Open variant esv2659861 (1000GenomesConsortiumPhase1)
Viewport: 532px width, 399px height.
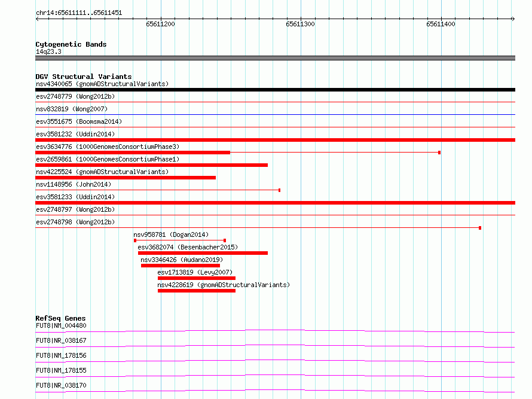pyautogui.click(x=108, y=159)
